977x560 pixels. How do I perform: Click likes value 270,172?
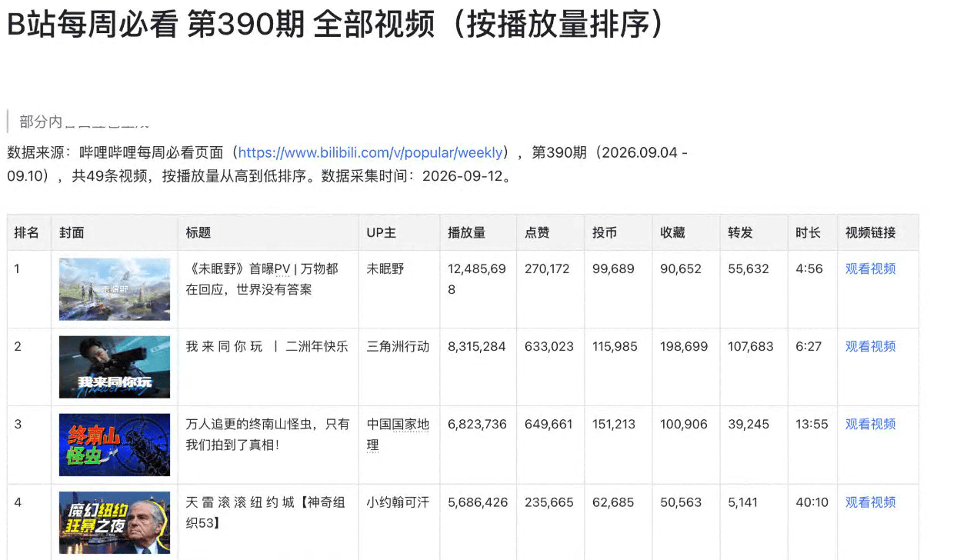(547, 268)
